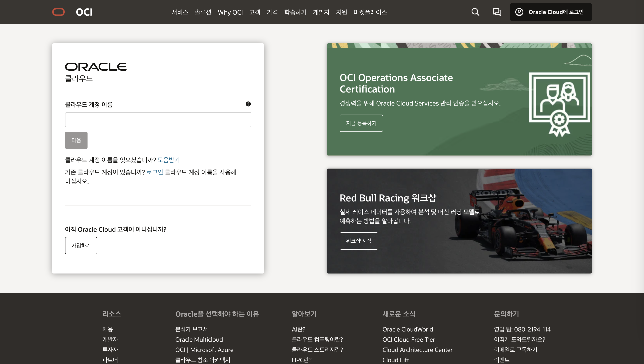
Task: Open the chat bubbles icon
Action: 497,12
